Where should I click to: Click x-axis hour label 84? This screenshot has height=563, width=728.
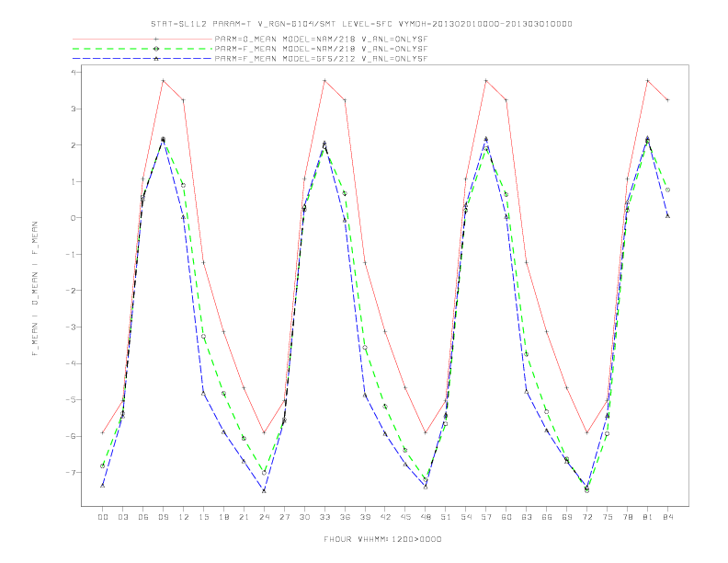point(667,517)
